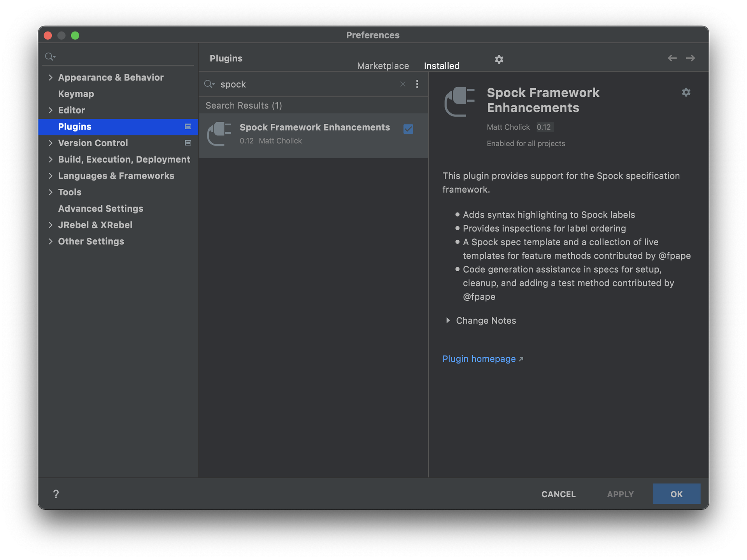This screenshot has height=560, width=747.
Task: Switch to the Marketplace tab
Action: click(383, 66)
